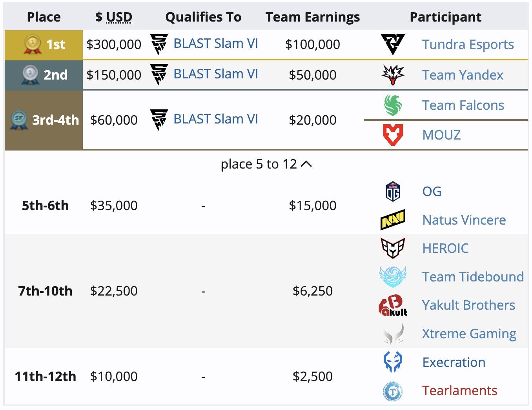Click the Natus Vincere yellow logo
This screenshot has width=532, height=410.
pyautogui.click(x=393, y=220)
